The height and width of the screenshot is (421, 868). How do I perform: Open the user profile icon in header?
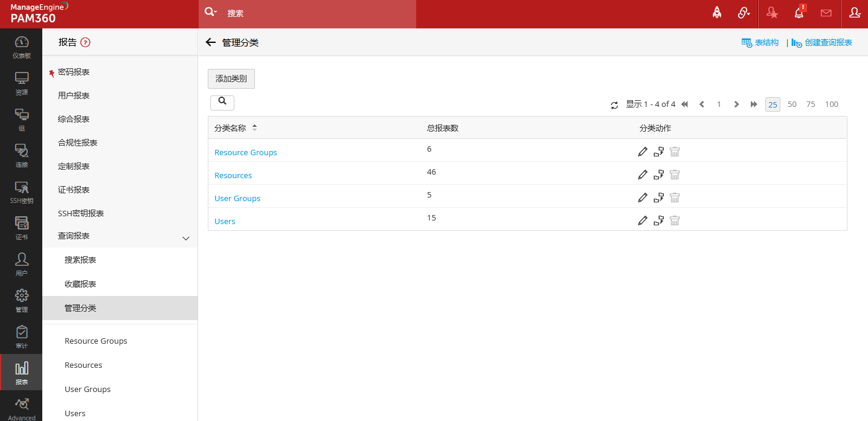tap(855, 13)
